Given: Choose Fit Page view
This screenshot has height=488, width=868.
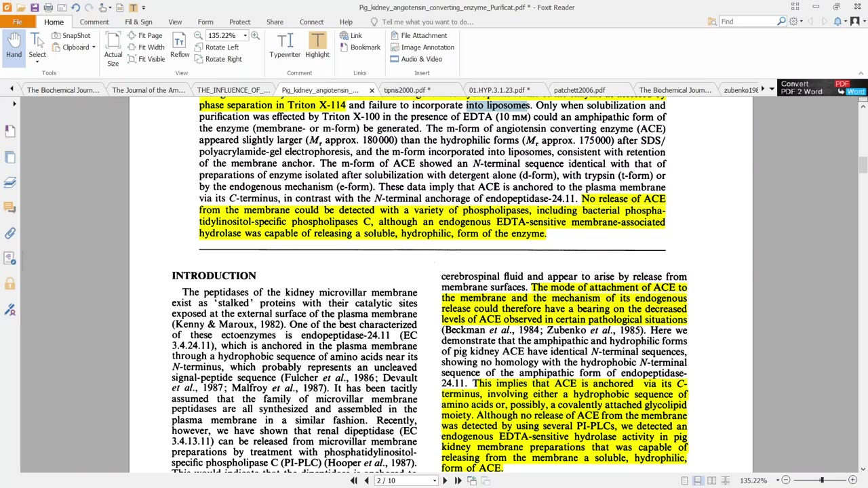Looking at the screenshot, I should point(144,35).
